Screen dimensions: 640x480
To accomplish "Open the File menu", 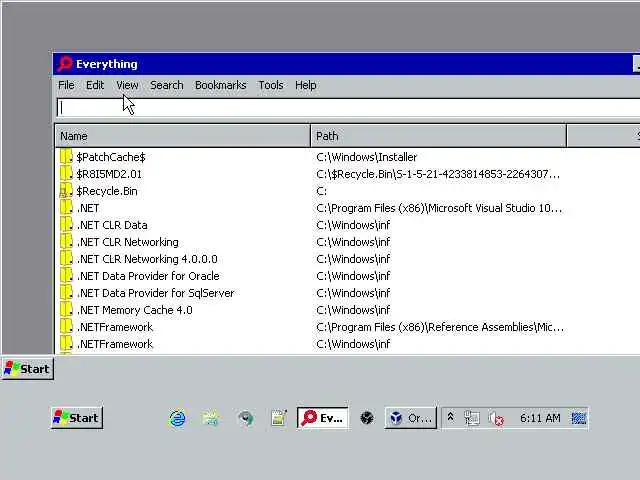I will coord(66,85).
